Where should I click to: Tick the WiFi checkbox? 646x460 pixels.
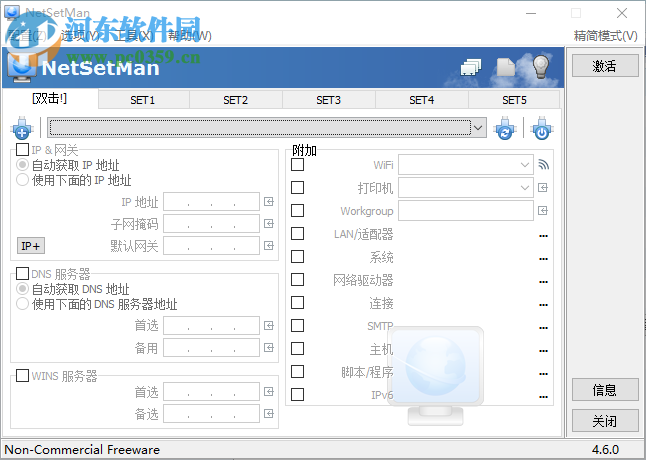(297, 165)
